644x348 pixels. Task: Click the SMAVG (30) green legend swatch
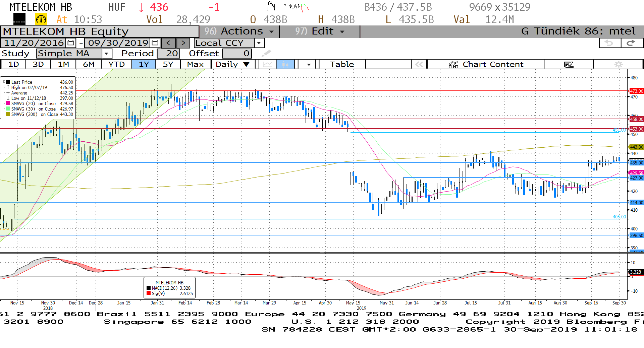(8, 109)
